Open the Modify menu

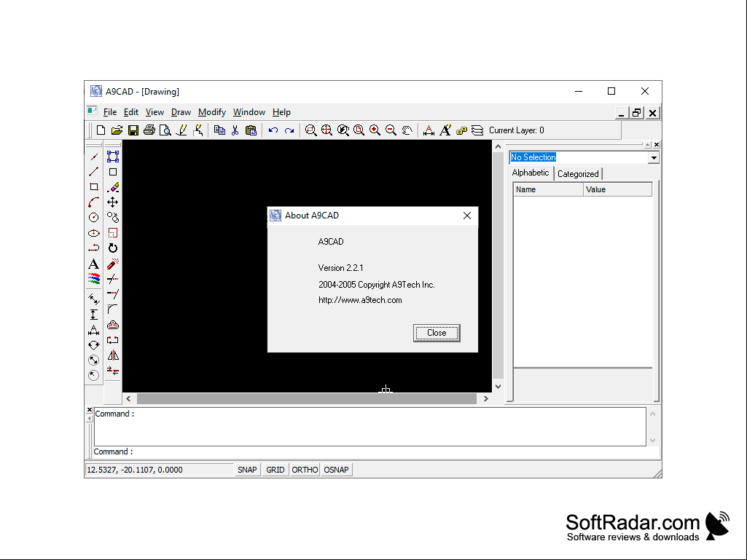pos(212,112)
